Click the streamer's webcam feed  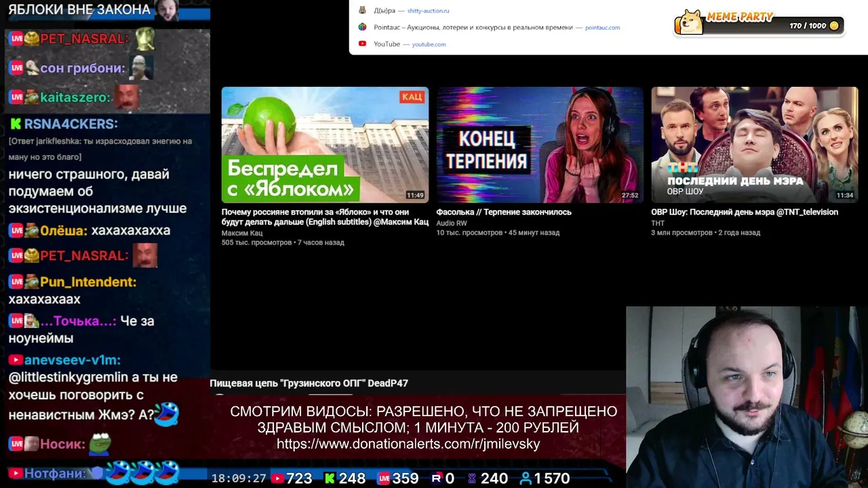point(747,397)
